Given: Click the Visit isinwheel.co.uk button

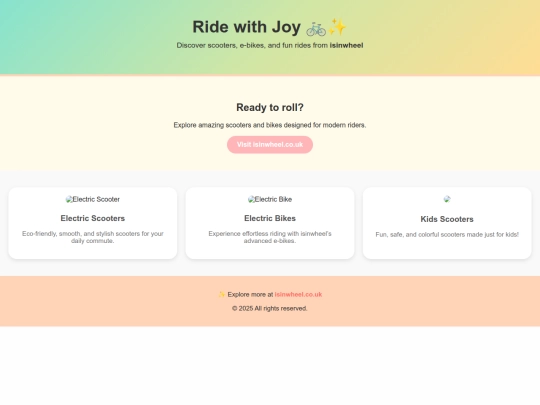Looking at the screenshot, I should click(270, 145).
